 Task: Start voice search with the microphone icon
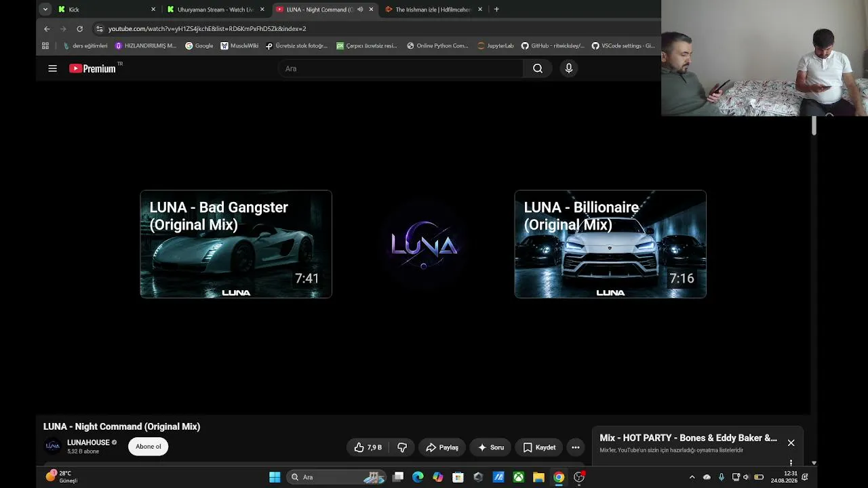(569, 68)
